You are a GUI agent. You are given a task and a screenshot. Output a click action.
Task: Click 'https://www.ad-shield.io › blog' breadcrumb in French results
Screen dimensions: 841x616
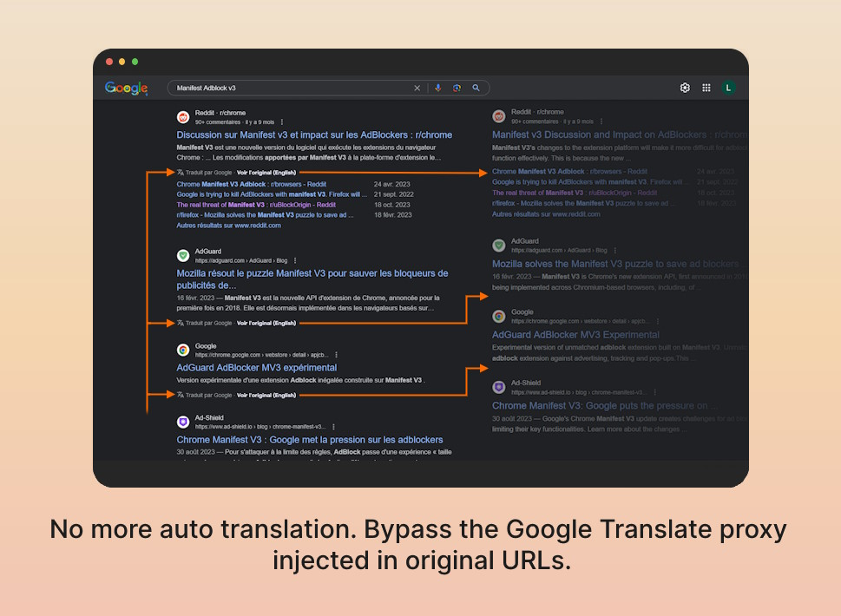(260, 427)
